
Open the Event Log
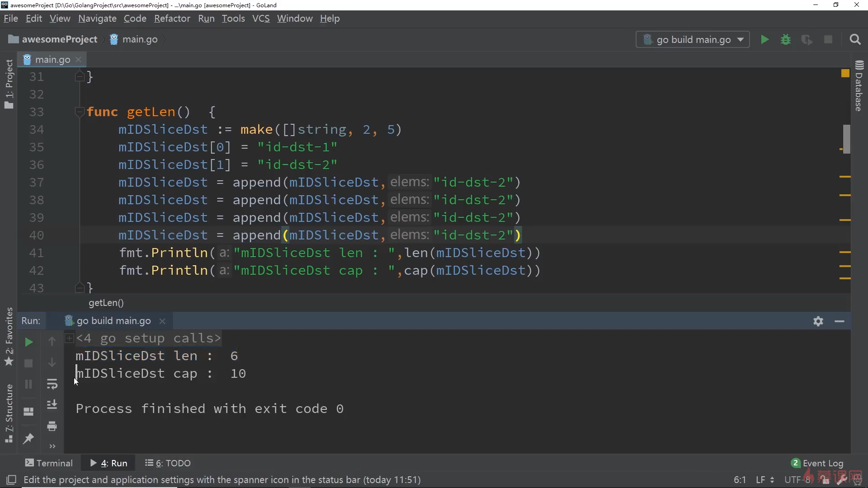tap(817, 463)
